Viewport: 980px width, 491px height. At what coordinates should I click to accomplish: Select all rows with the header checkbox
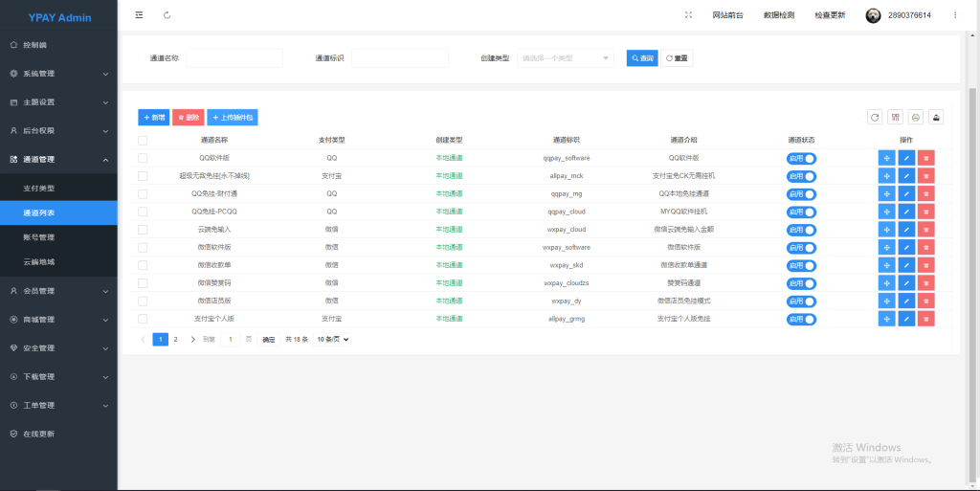tap(143, 141)
